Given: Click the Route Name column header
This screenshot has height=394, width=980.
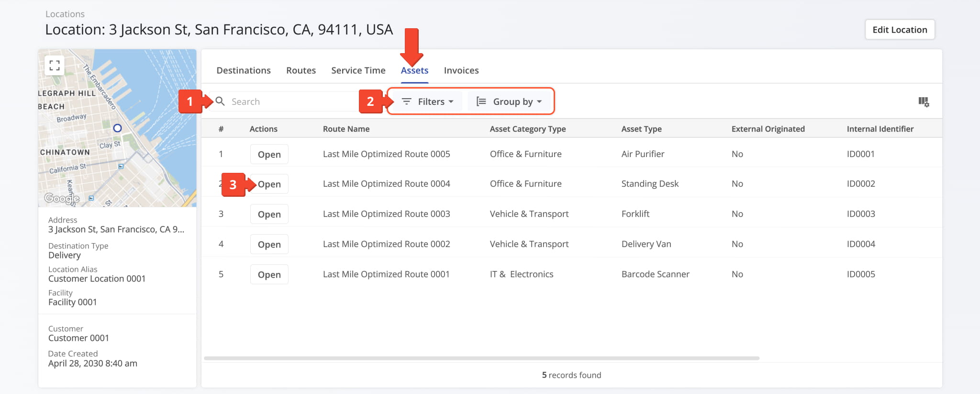Looking at the screenshot, I should [346, 129].
